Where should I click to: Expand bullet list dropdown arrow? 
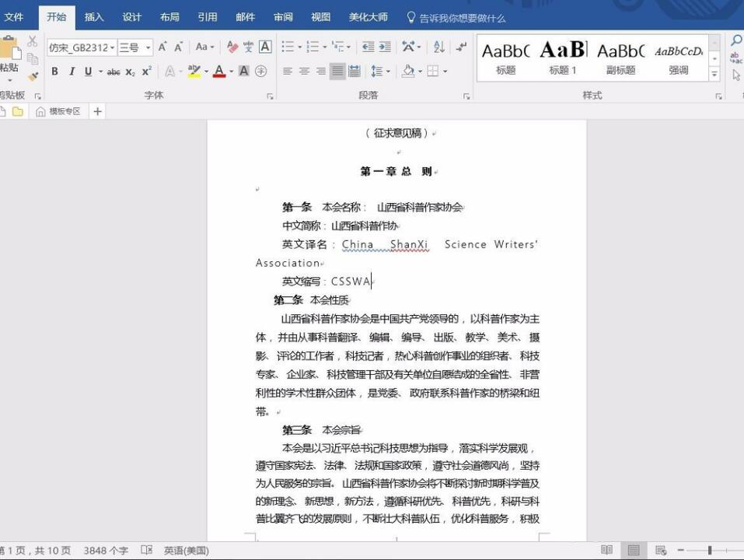(300, 47)
